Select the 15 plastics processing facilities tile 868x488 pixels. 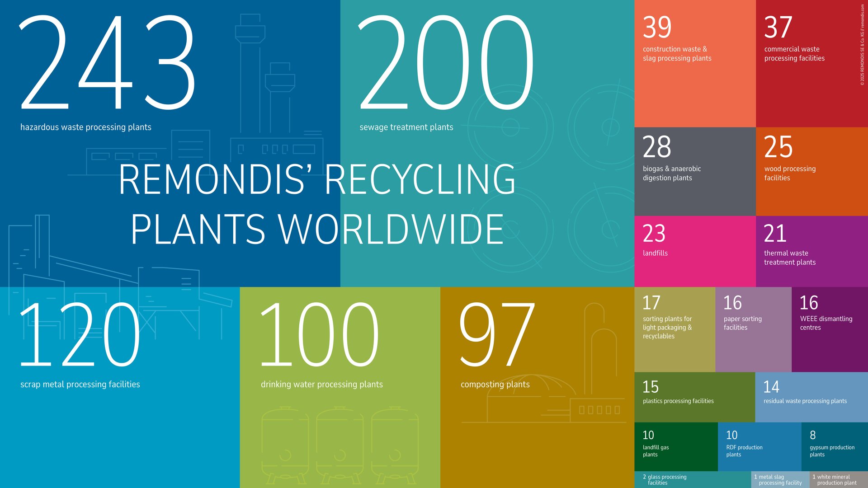(694, 397)
